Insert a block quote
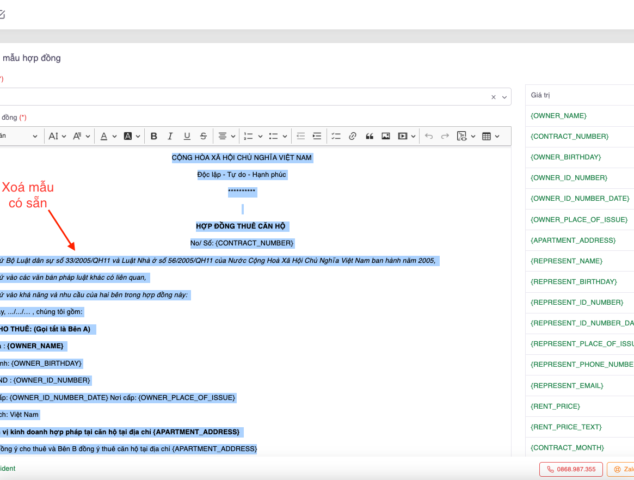This screenshot has height=480, width=634. pyautogui.click(x=369, y=136)
